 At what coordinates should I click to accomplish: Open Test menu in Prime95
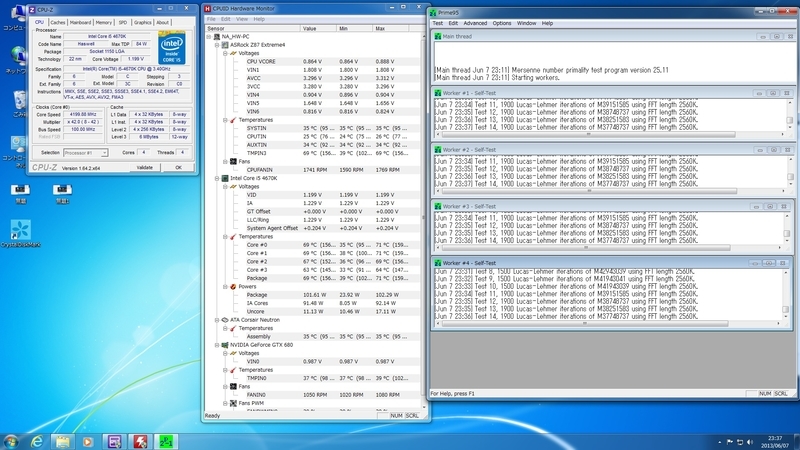pos(438,23)
